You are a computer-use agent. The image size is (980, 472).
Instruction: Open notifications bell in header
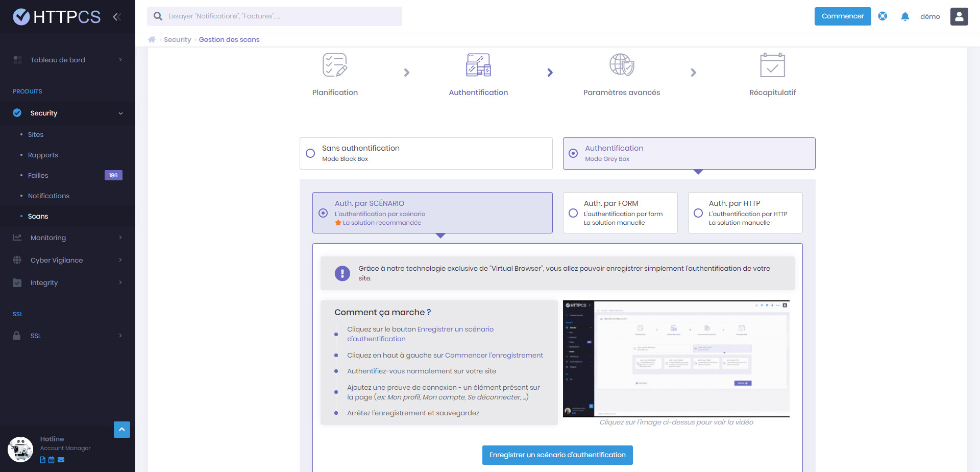tap(905, 16)
